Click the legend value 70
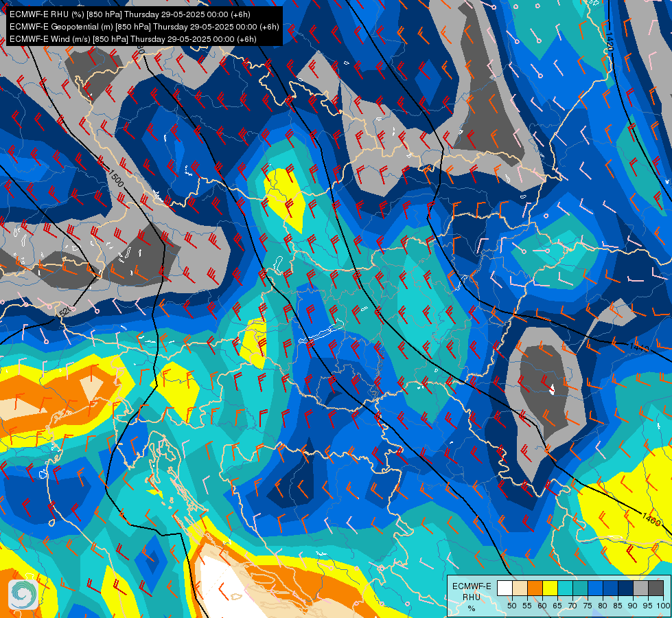The width and height of the screenshot is (672, 618). [572, 606]
